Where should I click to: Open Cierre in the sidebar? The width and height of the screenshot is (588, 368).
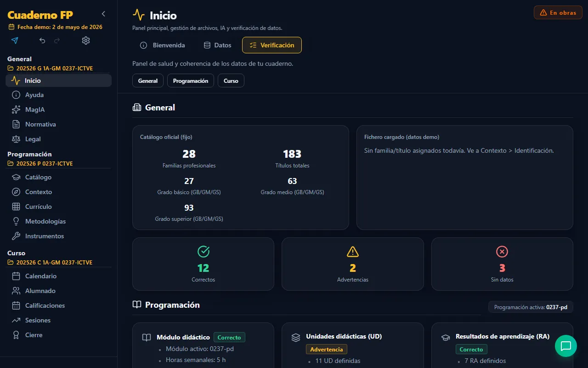(x=58, y=335)
